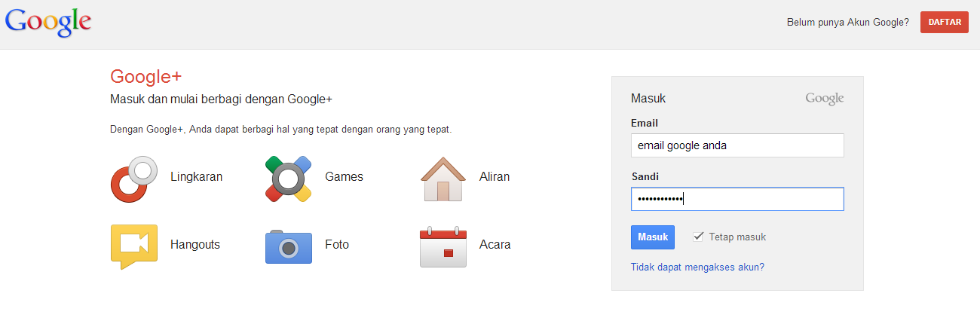Click 'Masuk dan mulai berbagi dengan Google+' text
980x324 pixels.
tap(222, 99)
